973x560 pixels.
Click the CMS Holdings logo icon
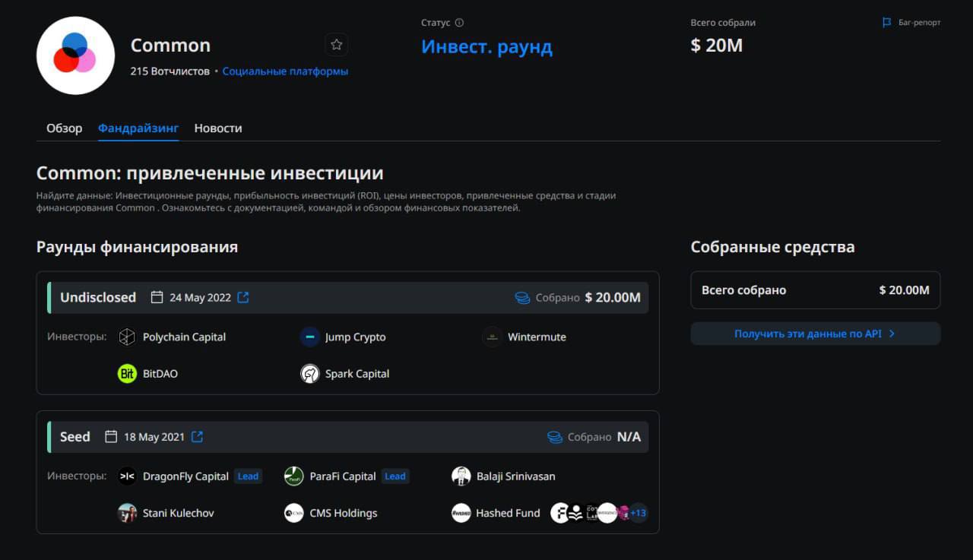tap(293, 513)
